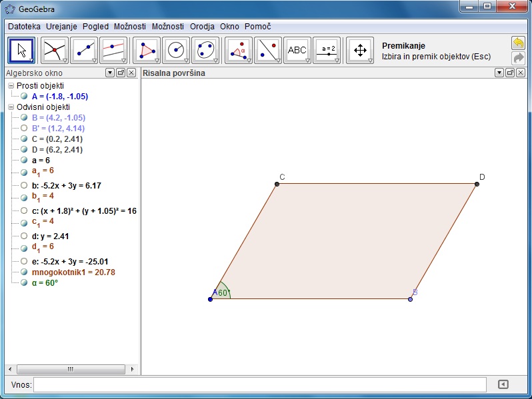Activate the Angle measurement tool
The image size is (532, 399).
[x=239, y=50]
